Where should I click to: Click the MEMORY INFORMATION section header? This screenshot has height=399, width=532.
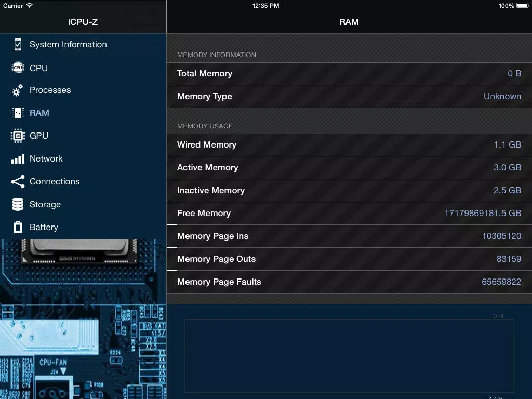coord(217,55)
